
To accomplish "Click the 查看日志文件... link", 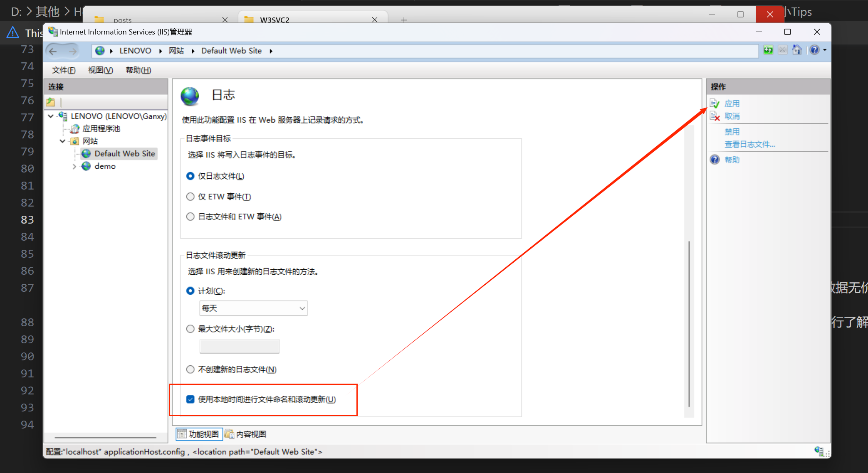I will [749, 144].
